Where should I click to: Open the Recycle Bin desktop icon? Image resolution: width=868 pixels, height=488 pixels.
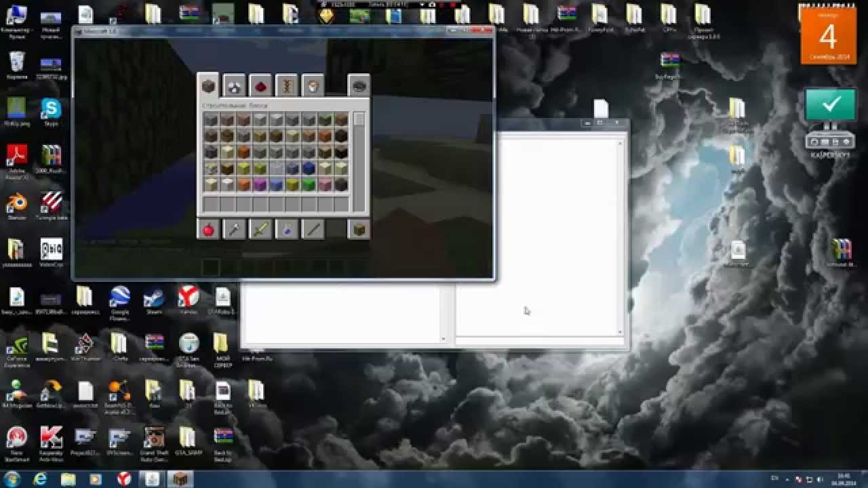(17, 66)
